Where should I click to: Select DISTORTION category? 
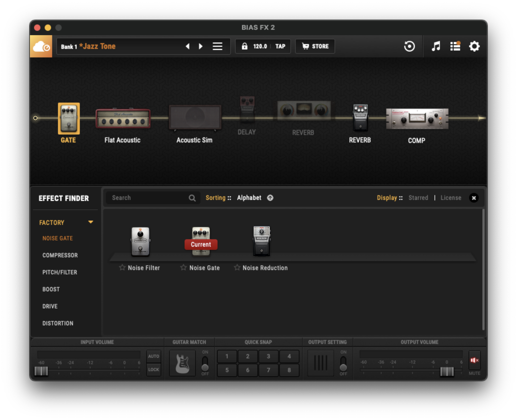click(58, 323)
